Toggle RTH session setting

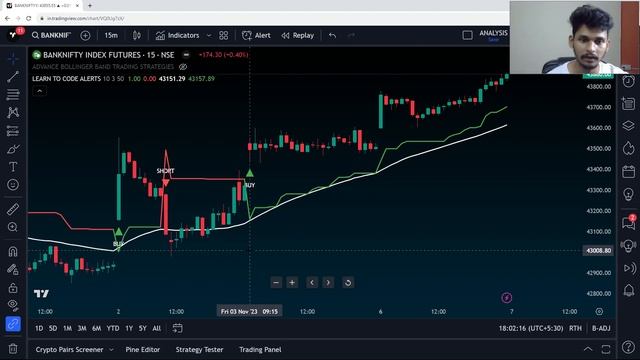(575, 328)
